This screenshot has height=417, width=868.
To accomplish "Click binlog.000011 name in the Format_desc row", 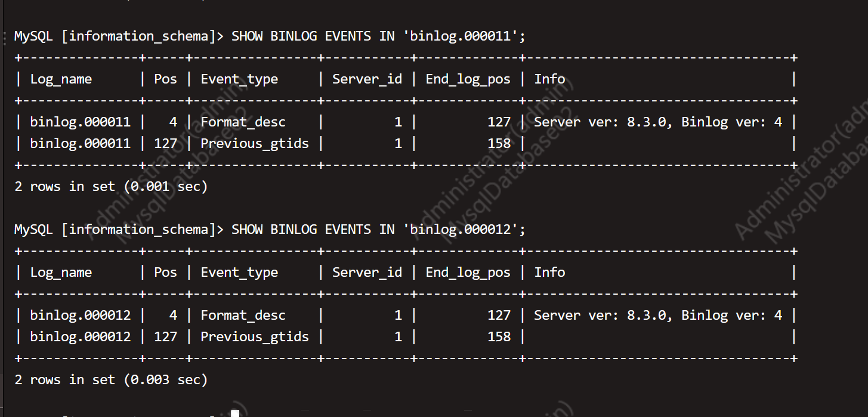I will [x=80, y=122].
